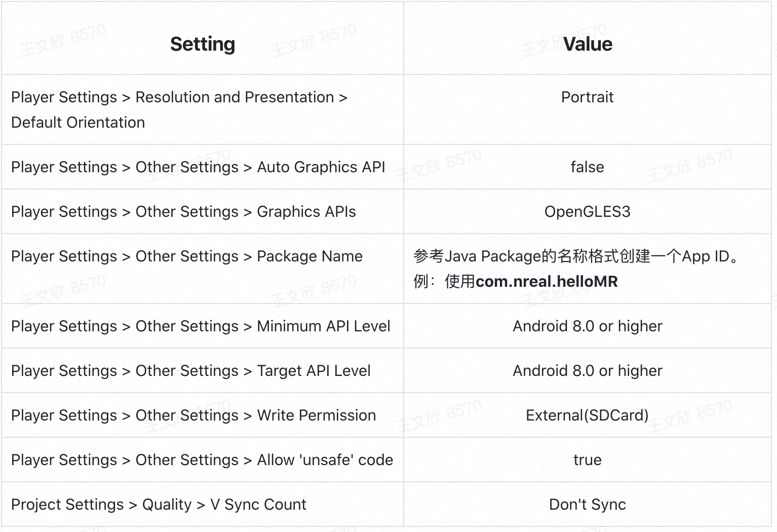The height and width of the screenshot is (532, 777).
Task: Click the false value cell
Action: [x=588, y=167]
